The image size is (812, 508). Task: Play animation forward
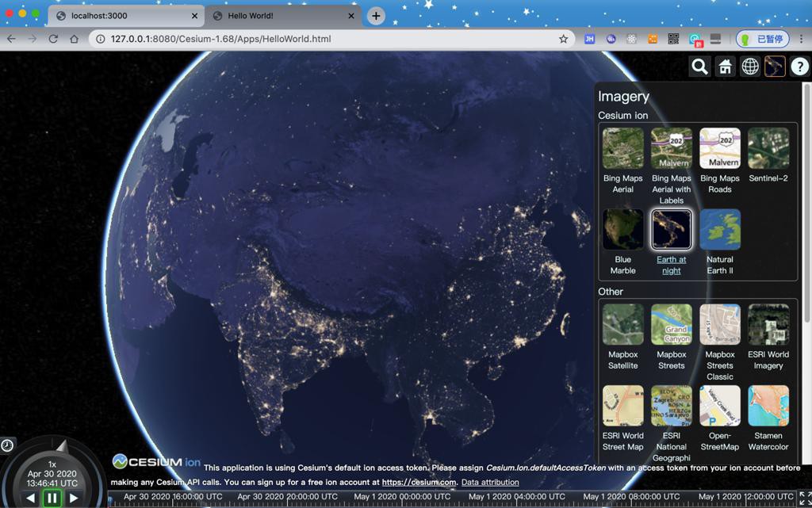(x=74, y=498)
